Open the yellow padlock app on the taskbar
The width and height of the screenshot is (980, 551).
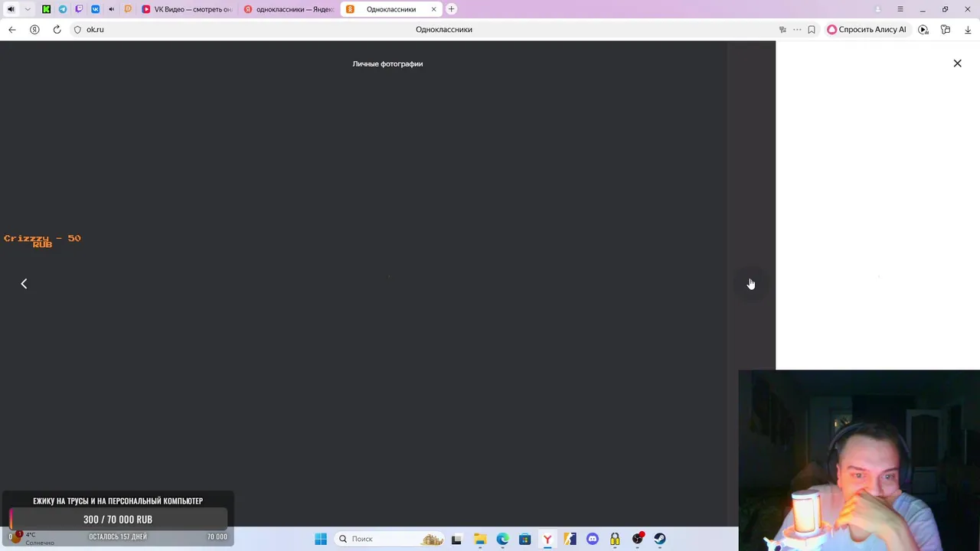(615, 539)
